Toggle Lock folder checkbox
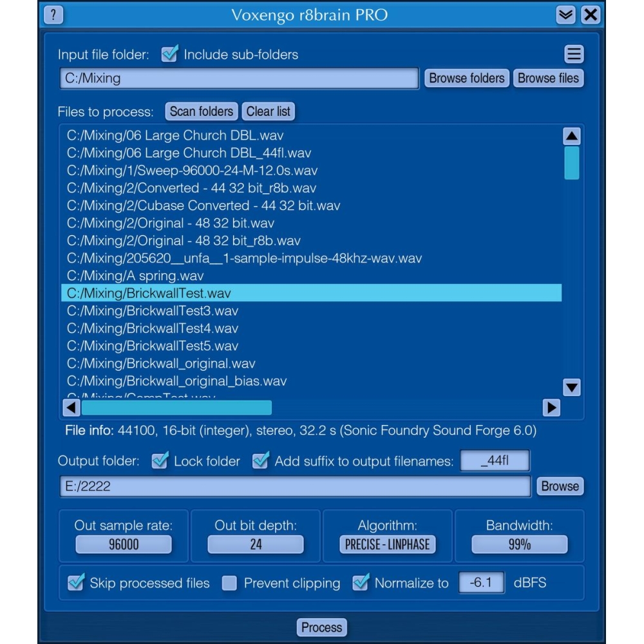644x644 pixels. click(160, 460)
